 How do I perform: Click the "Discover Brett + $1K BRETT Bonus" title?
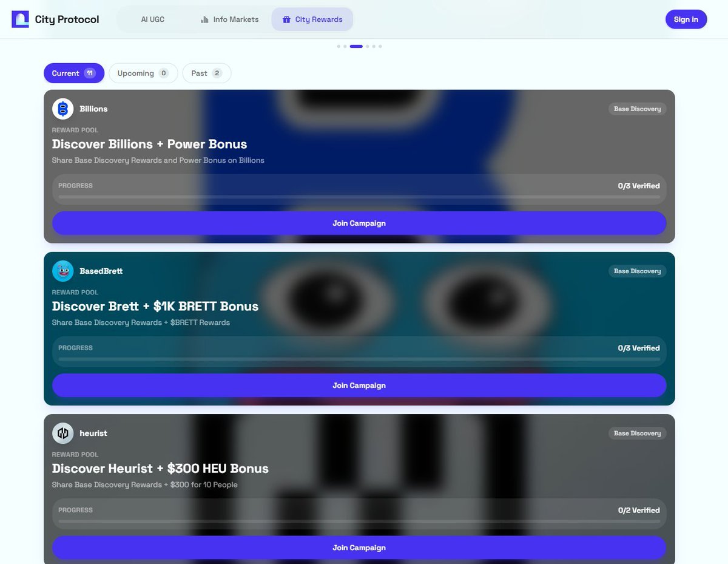(155, 307)
